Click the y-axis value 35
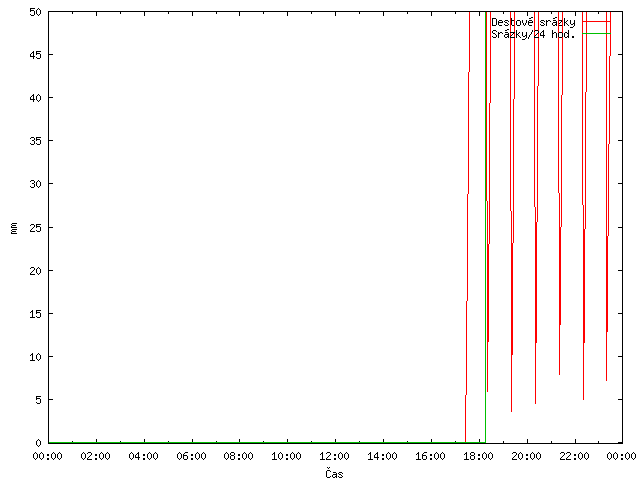 point(36,141)
